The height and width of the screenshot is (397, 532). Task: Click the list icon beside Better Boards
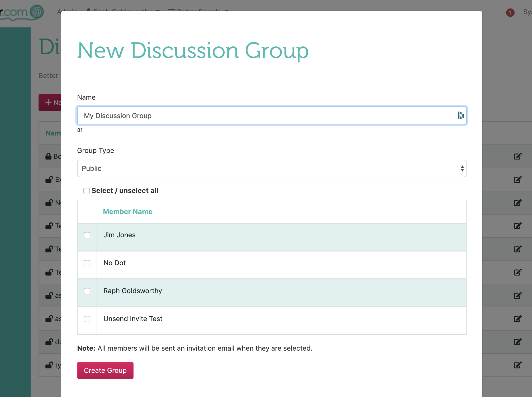[171, 11]
